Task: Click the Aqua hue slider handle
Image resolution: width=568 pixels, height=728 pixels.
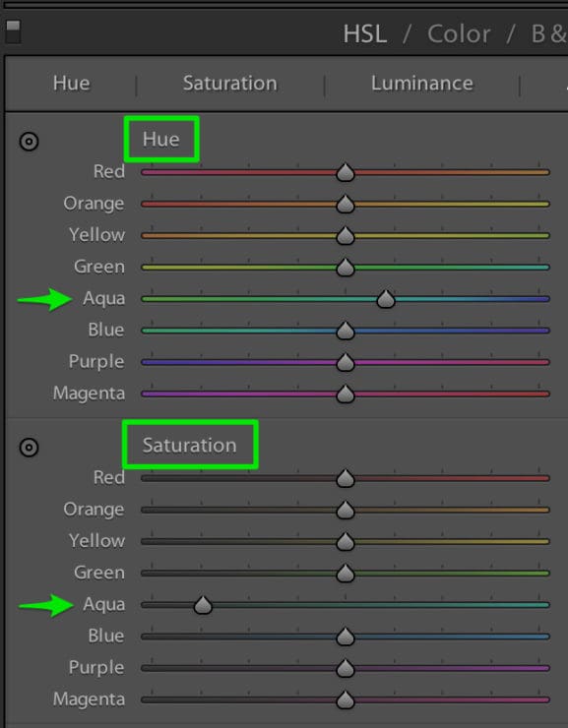Action: click(386, 299)
